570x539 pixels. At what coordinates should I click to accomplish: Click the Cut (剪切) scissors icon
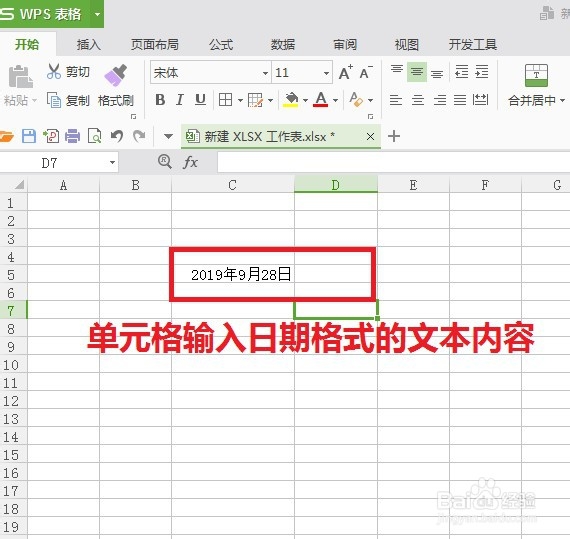pyautogui.click(x=54, y=72)
